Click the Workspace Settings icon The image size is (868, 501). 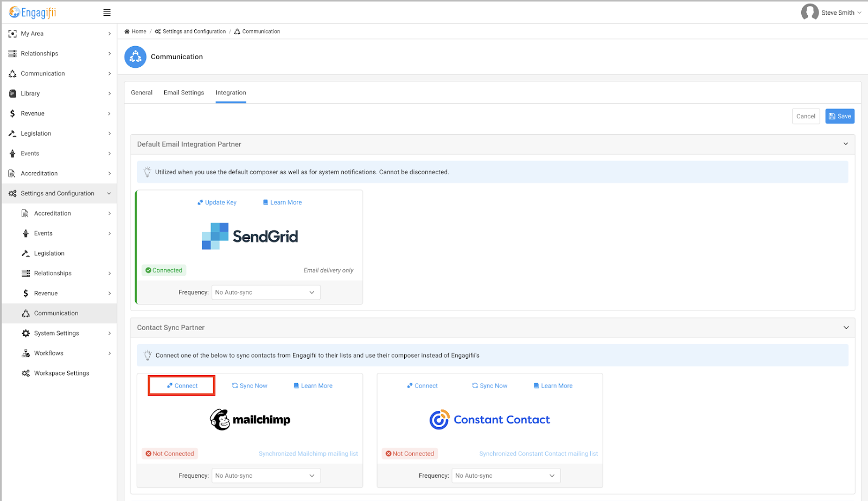(25, 373)
